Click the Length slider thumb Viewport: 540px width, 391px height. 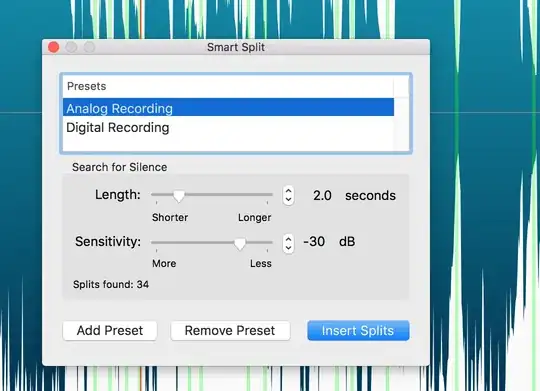point(178,196)
